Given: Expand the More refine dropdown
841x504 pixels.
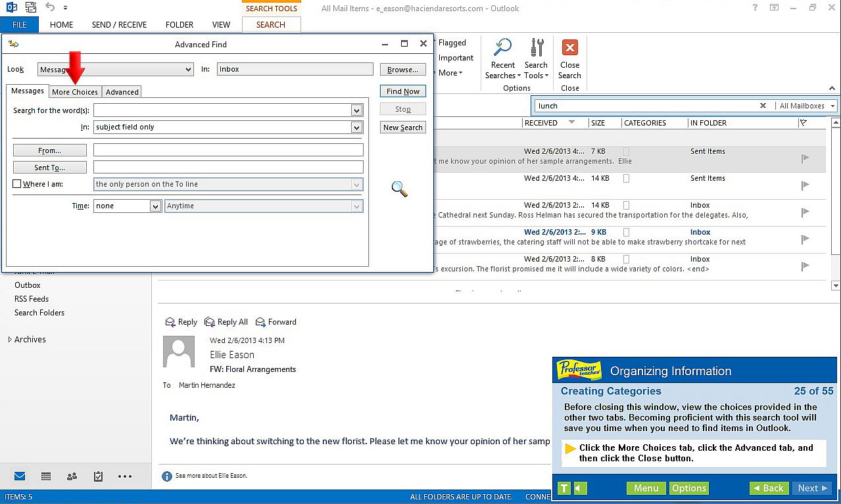Looking at the screenshot, I should point(451,73).
